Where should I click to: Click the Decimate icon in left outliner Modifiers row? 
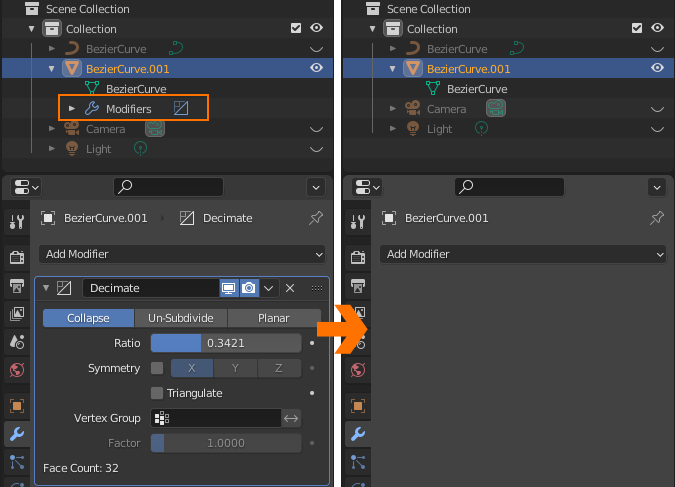(181, 108)
